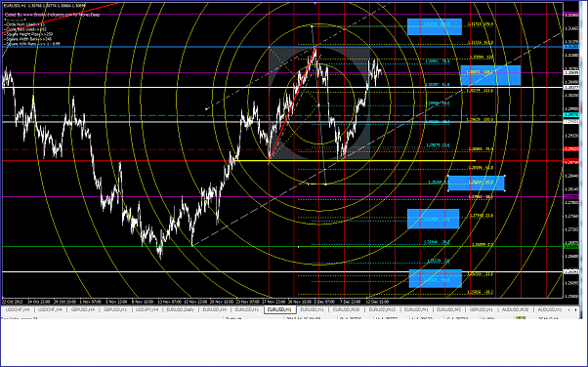The height and width of the screenshot is (367, 588).
Task: Click the '12 Dec 15:00' time axis label
Action: (x=377, y=302)
